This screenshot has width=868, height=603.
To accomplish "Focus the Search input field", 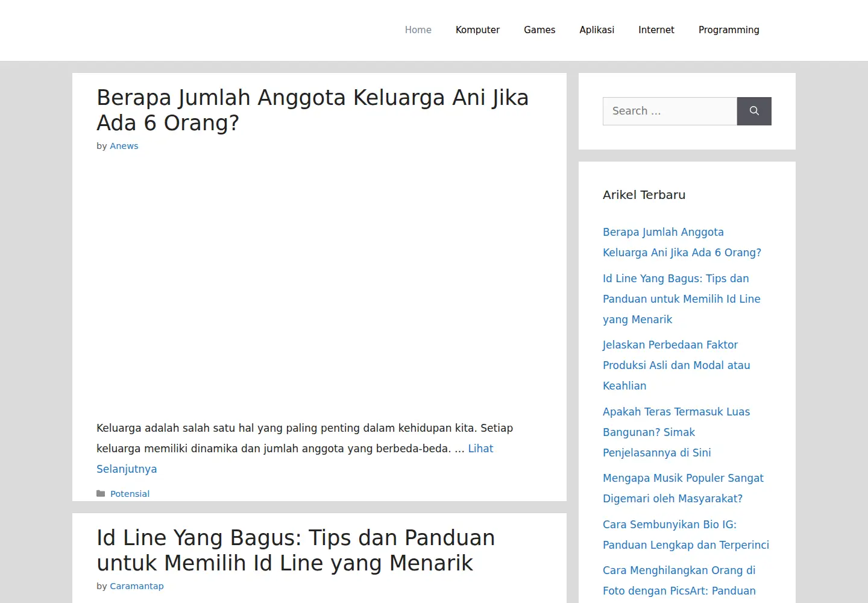I will 670,111.
